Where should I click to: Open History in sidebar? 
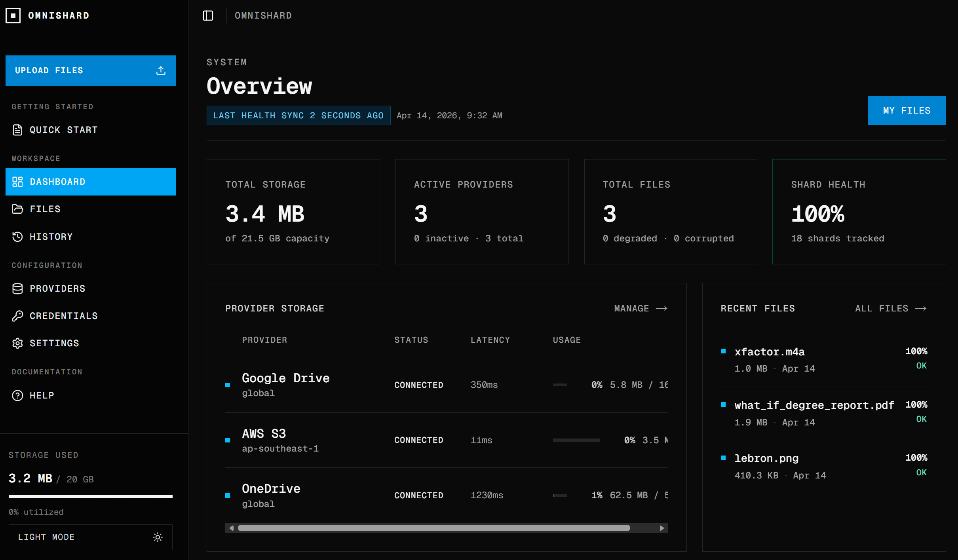tap(91, 237)
